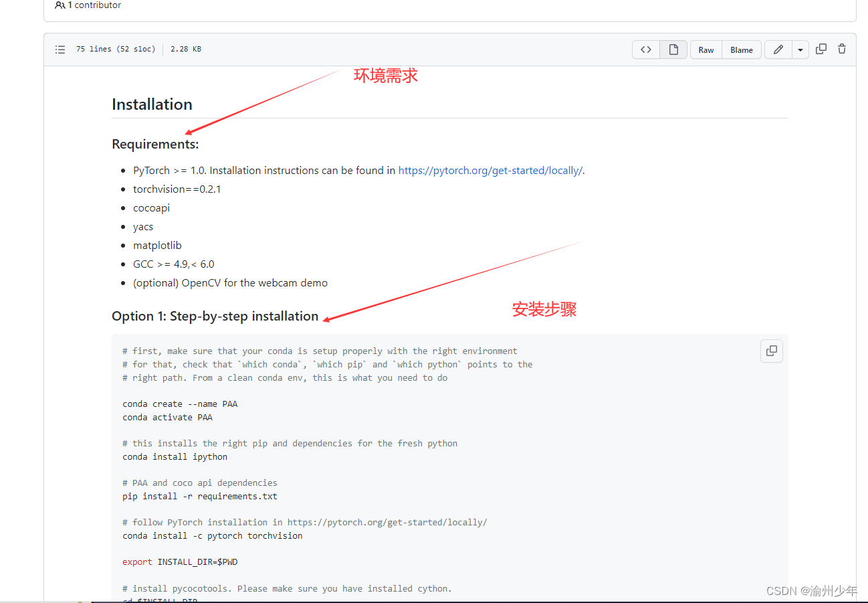Image resolution: width=868 pixels, height=603 pixels.
Task: Select the Installation heading
Action: point(152,104)
